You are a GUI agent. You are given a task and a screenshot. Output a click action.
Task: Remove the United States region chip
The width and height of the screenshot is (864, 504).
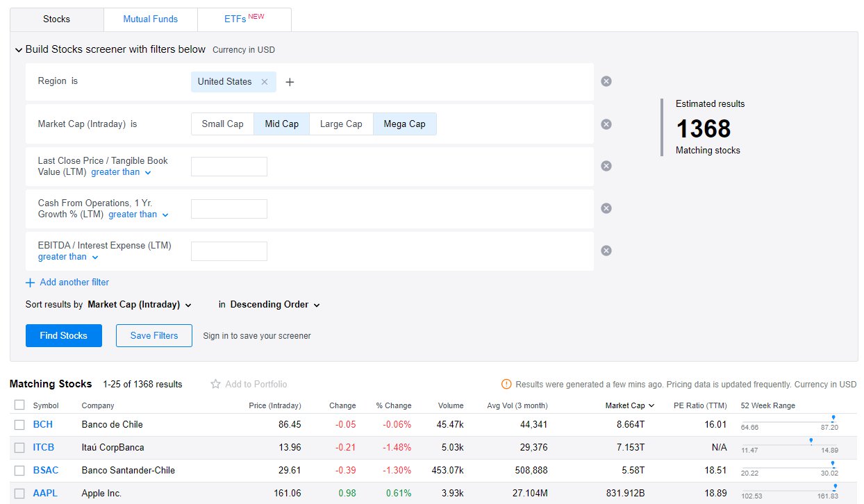click(264, 82)
